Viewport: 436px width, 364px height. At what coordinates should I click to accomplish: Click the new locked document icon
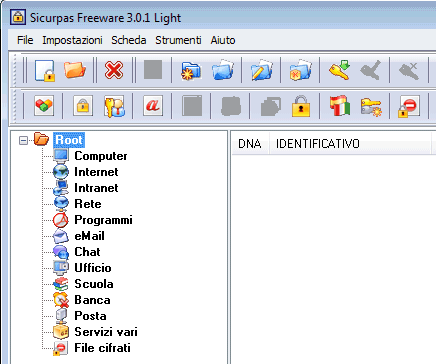45,70
